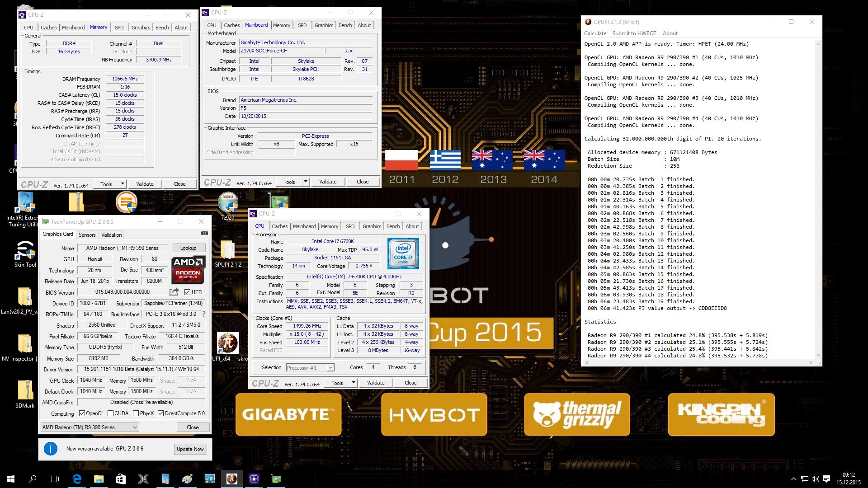Click Validate in CPU-Z CPU window
This screenshot has width=868, height=488.
(x=376, y=383)
